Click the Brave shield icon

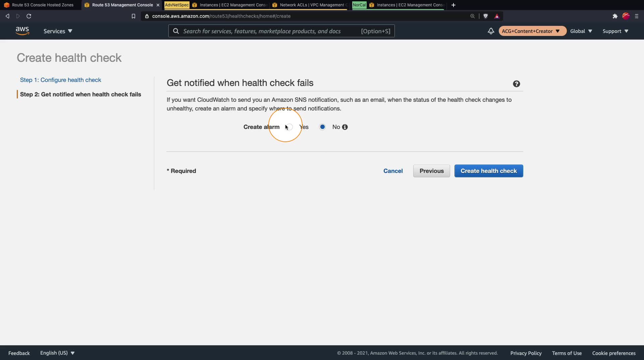(485, 16)
